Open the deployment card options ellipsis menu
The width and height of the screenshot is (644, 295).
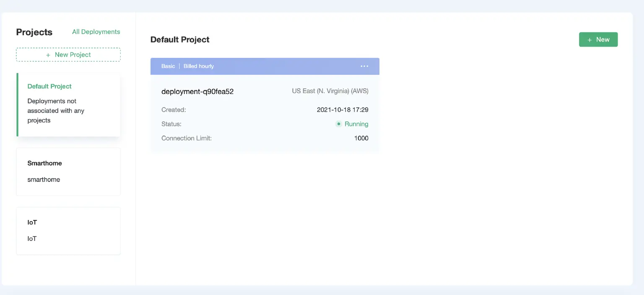[x=364, y=66]
